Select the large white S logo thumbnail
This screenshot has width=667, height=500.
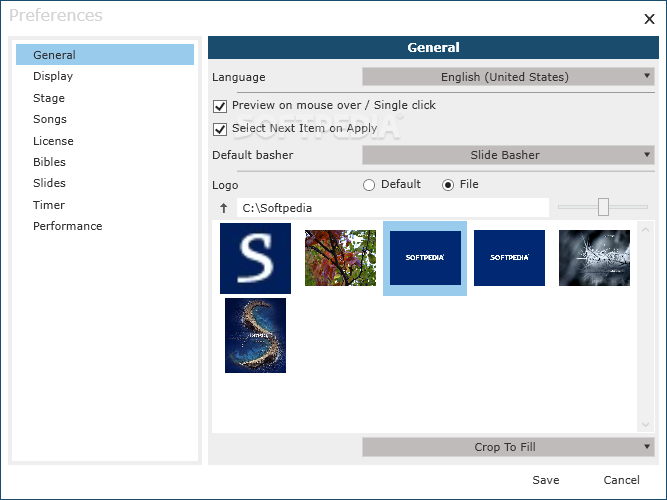(255, 258)
